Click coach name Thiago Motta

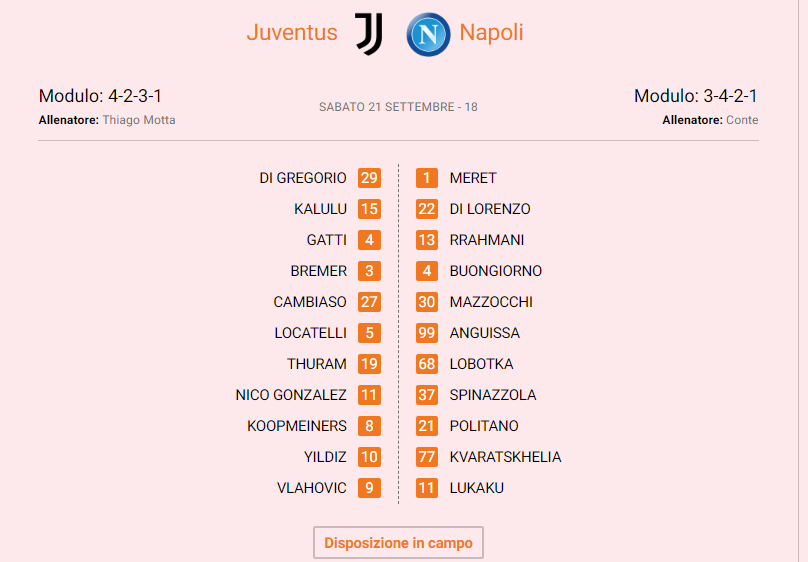pos(139,120)
